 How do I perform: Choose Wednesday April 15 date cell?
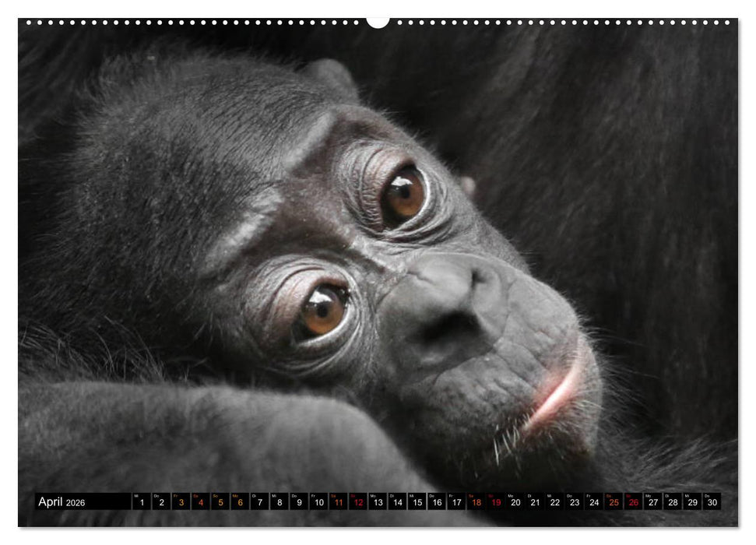coord(417,502)
